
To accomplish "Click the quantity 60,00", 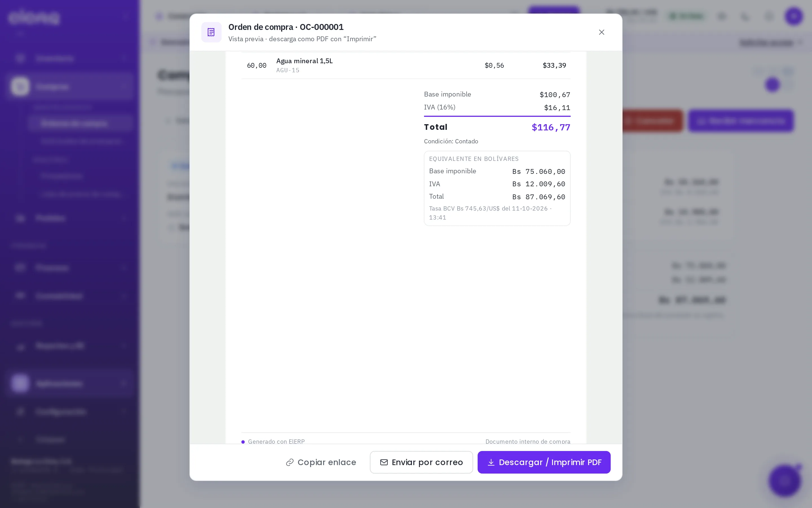I will [257, 65].
